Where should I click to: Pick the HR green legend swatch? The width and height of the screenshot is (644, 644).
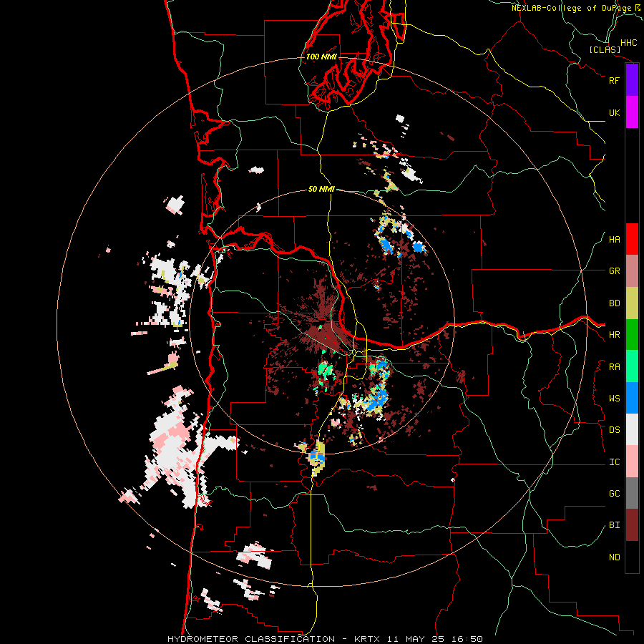632,335
